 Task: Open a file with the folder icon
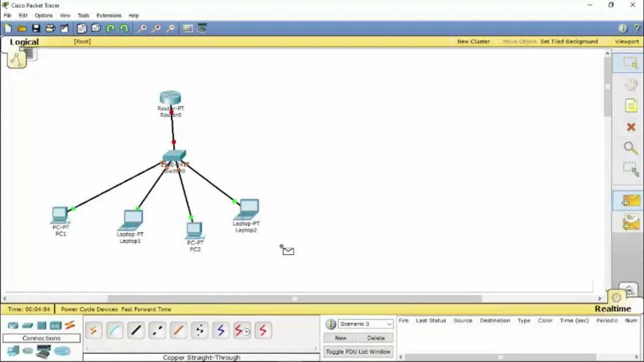click(22, 29)
